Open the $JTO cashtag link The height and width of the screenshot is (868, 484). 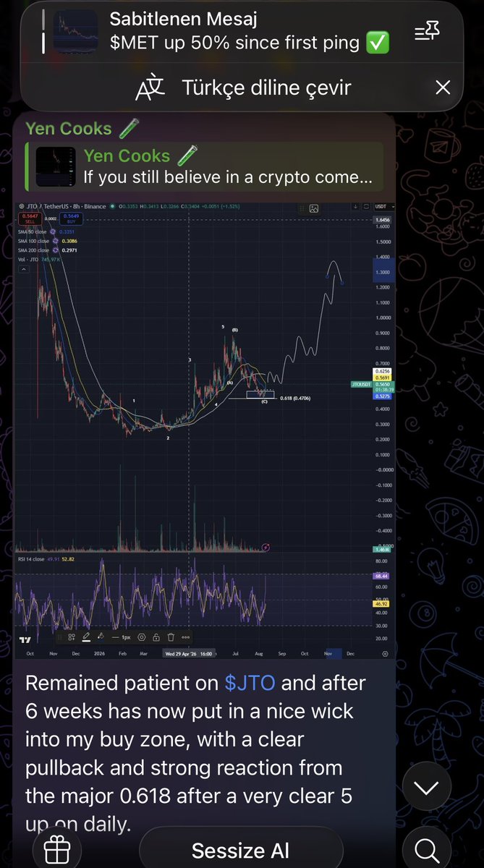tap(250, 682)
